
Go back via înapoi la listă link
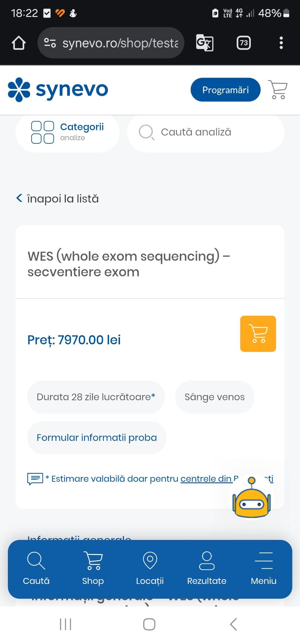click(x=58, y=199)
